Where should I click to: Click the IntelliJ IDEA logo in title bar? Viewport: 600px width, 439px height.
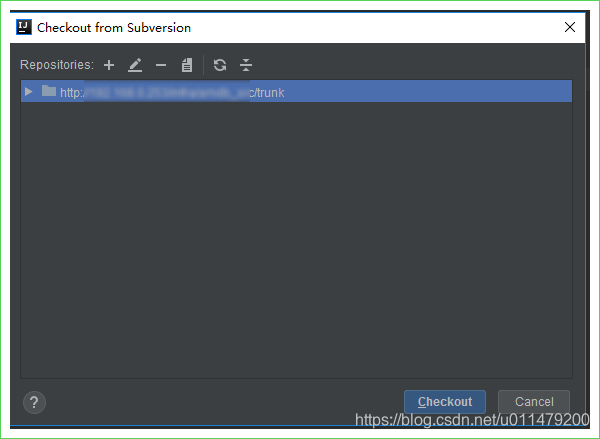point(24,27)
